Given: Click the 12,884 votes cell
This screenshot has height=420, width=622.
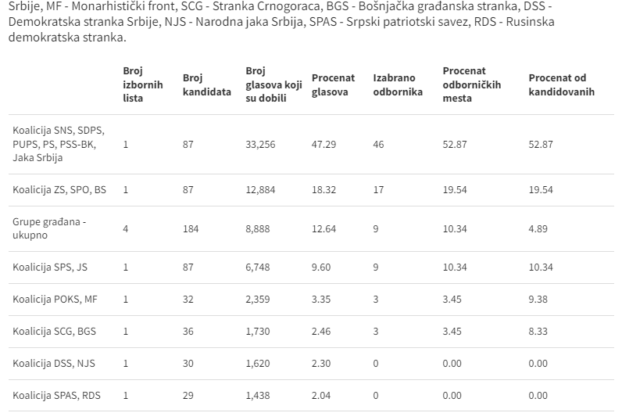Looking at the screenshot, I should (261, 189).
